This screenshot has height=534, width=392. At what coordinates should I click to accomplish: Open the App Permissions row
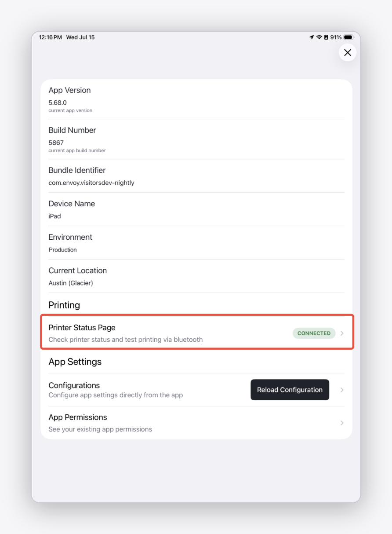coord(196,423)
